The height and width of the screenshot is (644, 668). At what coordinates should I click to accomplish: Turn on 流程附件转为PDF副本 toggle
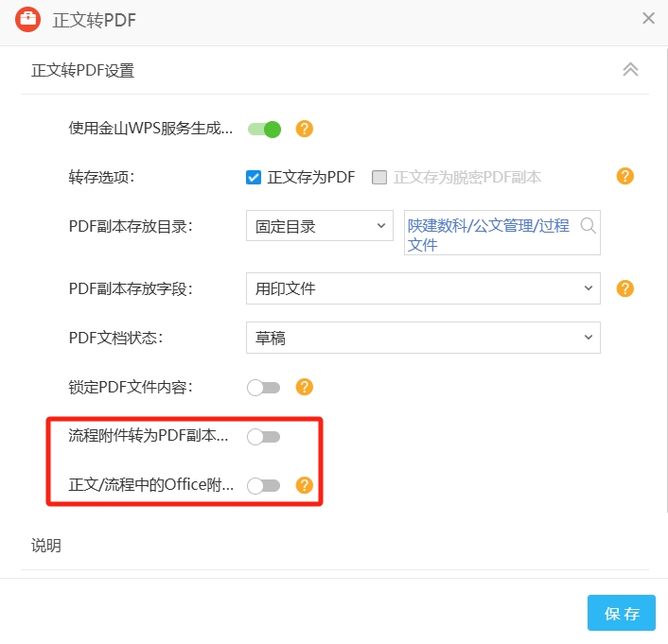[264, 436]
